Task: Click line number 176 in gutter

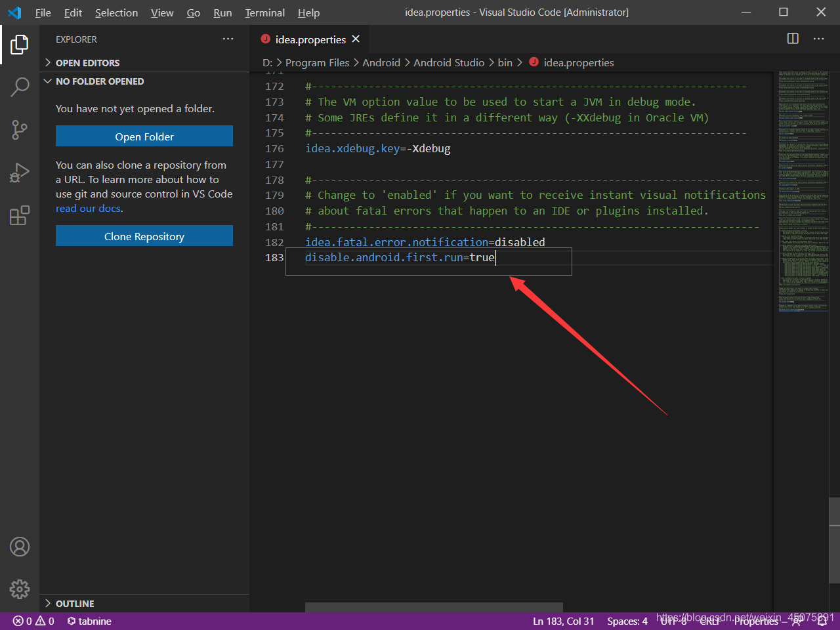Action: click(274, 148)
